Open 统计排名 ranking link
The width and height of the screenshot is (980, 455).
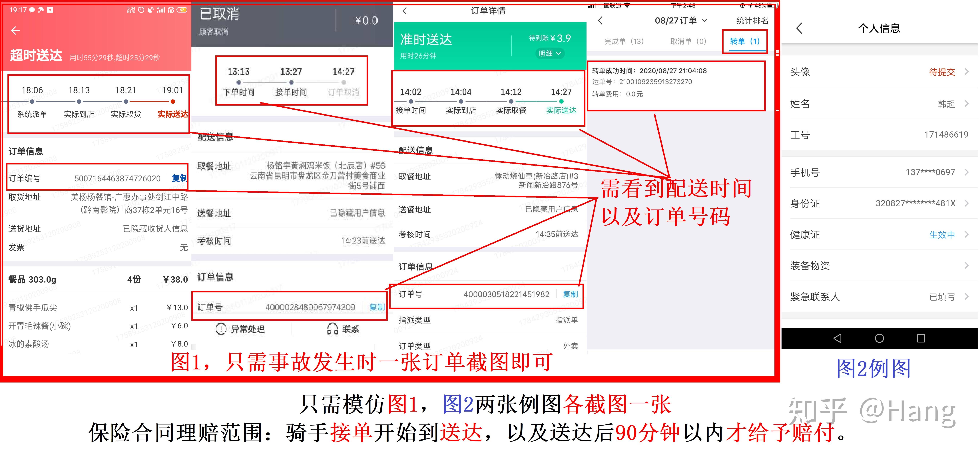tap(752, 21)
